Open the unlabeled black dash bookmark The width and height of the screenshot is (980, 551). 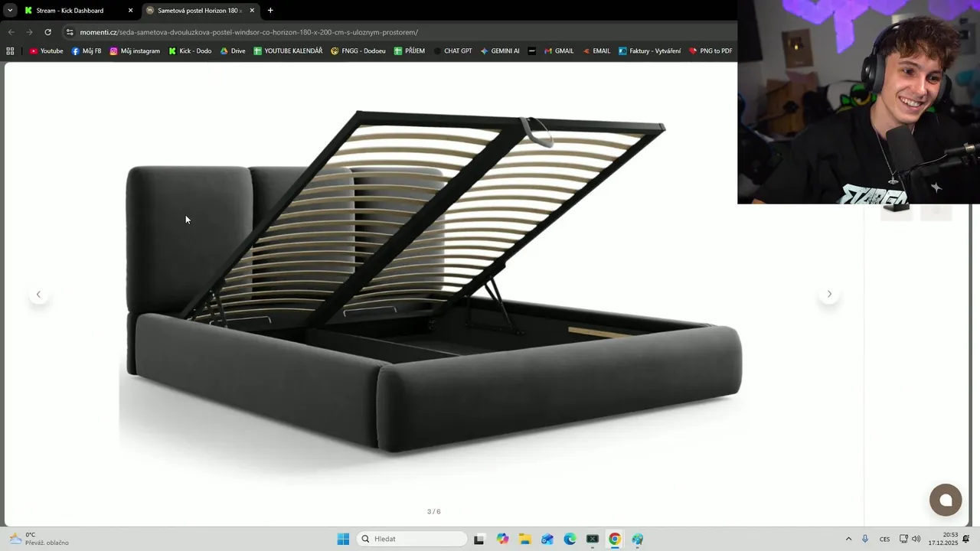532,51
